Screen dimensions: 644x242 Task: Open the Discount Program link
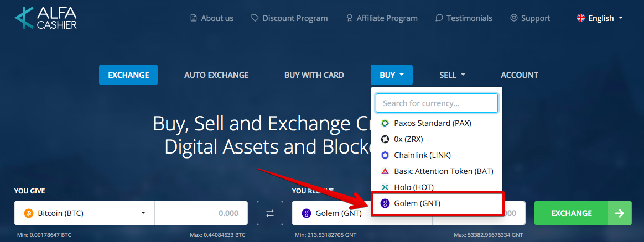[x=289, y=18]
